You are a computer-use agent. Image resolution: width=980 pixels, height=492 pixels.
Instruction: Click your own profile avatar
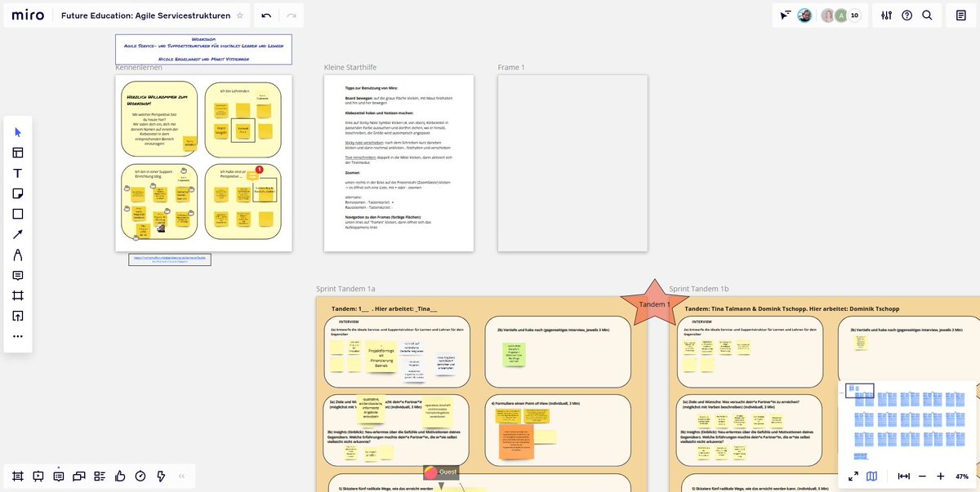[804, 16]
